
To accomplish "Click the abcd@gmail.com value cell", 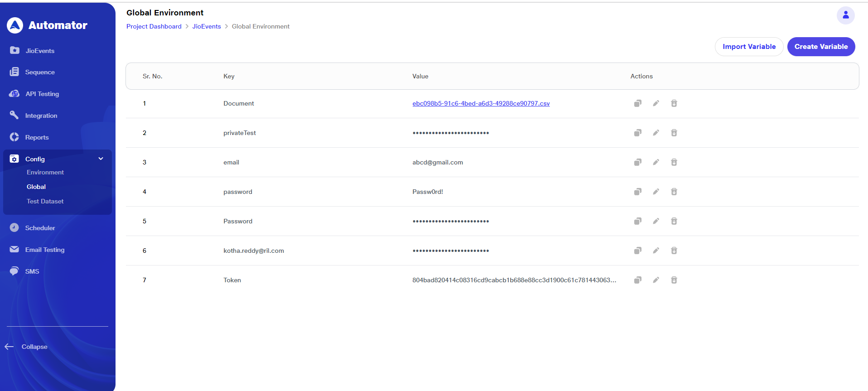I will (x=438, y=162).
